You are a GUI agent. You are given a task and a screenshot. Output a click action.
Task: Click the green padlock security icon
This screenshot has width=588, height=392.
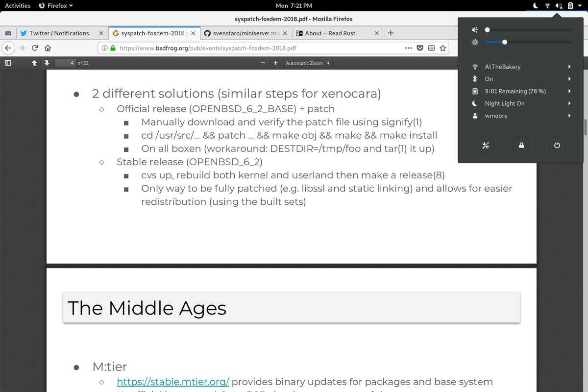(x=113, y=48)
